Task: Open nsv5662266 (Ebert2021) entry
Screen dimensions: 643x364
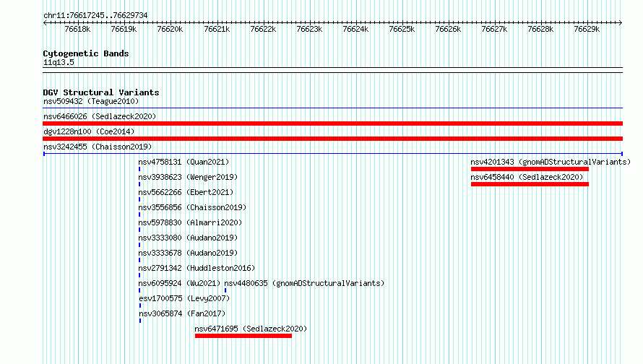Action: [186, 192]
